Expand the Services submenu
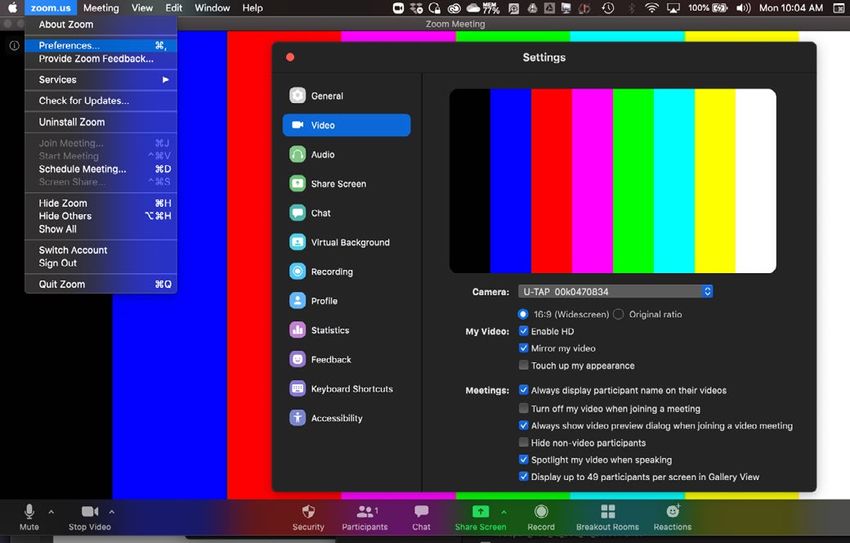 (x=101, y=80)
